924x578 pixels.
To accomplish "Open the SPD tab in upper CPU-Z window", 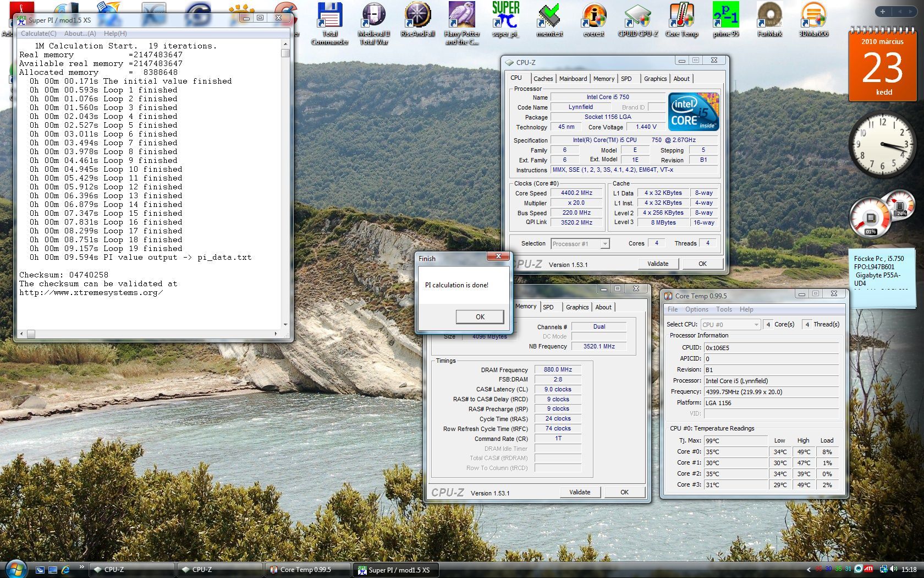I will click(x=626, y=79).
